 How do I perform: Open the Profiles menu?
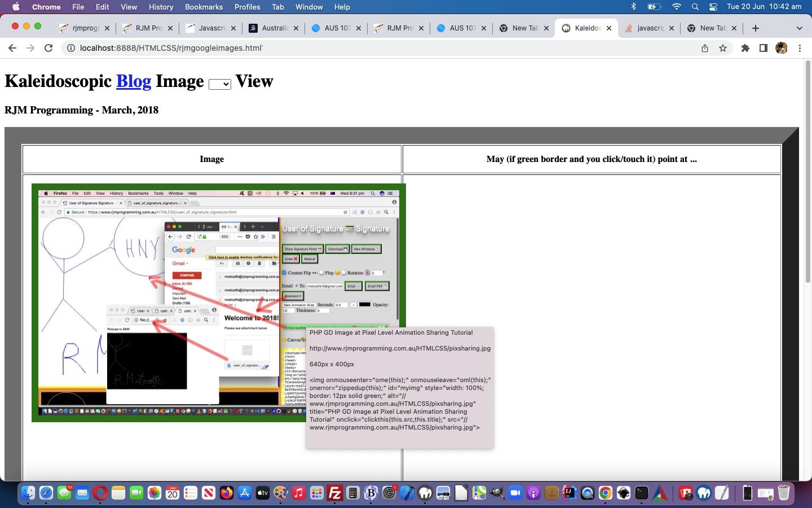coord(247,7)
